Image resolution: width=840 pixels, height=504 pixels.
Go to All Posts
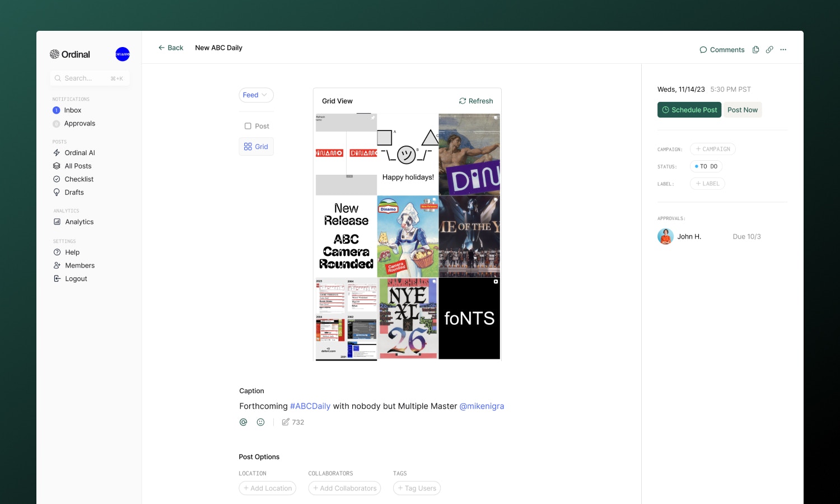tap(78, 166)
